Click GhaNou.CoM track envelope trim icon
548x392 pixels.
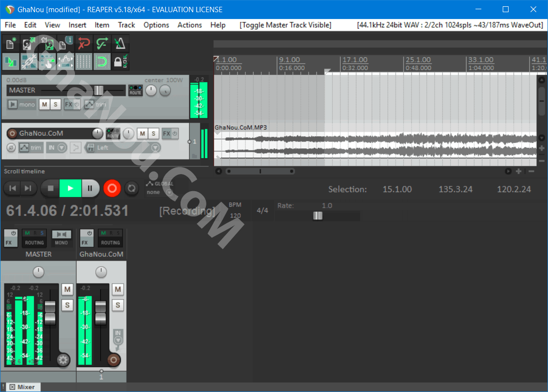point(24,148)
